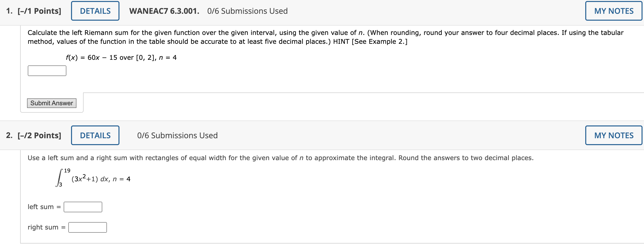Open MY NOTES on problem 2
This screenshot has height=244, width=644.
click(x=614, y=135)
